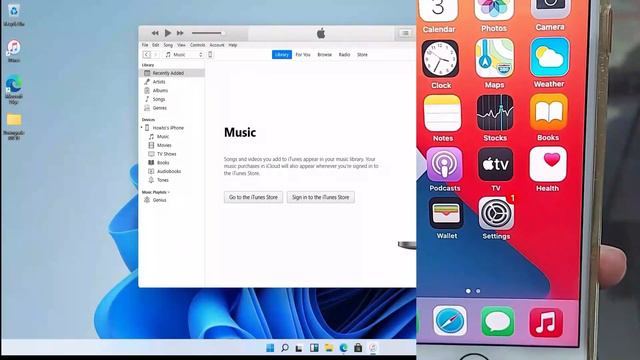Open the View menu in iTunes
Screen dimensions: 640x360
tap(181, 45)
